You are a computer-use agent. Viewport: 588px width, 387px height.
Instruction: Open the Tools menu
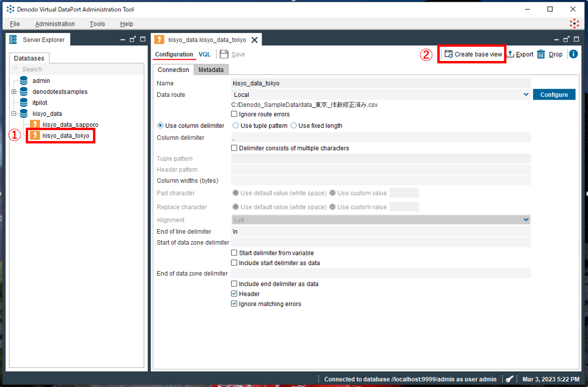coord(97,23)
